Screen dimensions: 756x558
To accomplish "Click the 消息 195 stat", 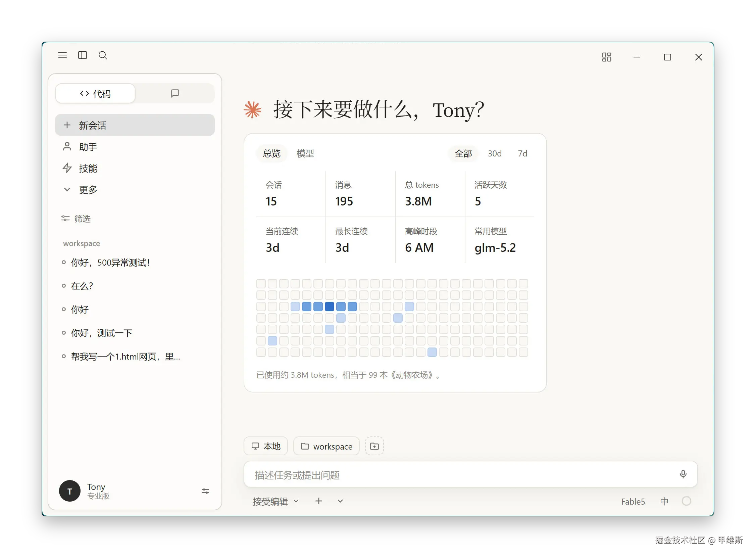I will click(x=360, y=194).
